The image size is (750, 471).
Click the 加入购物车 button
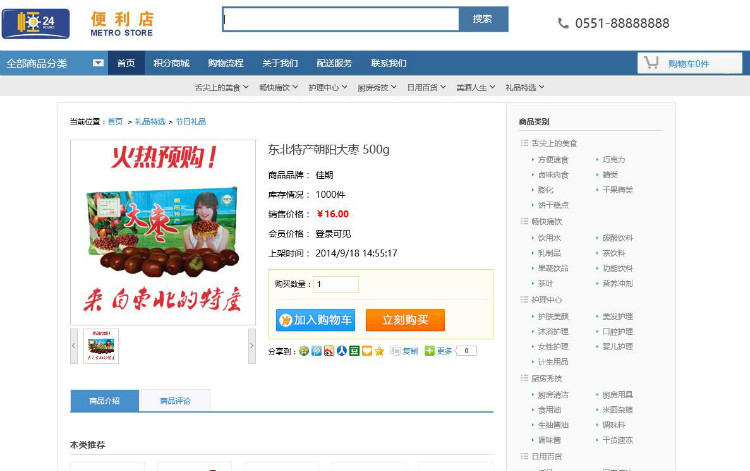(315, 320)
